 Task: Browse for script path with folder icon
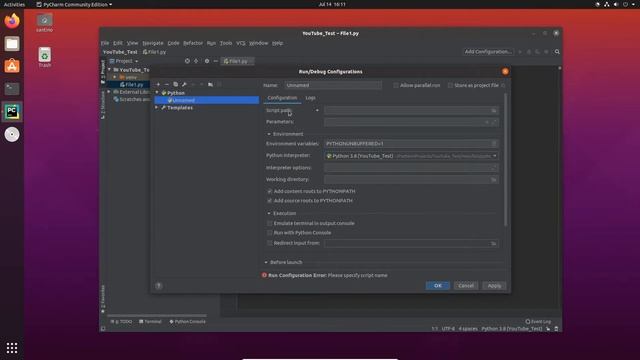coord(493,110)
